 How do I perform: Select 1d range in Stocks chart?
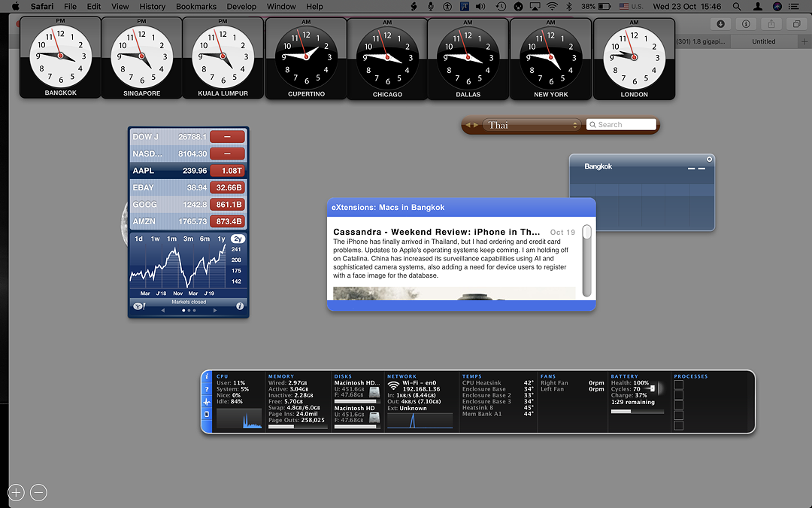(139, 239)
